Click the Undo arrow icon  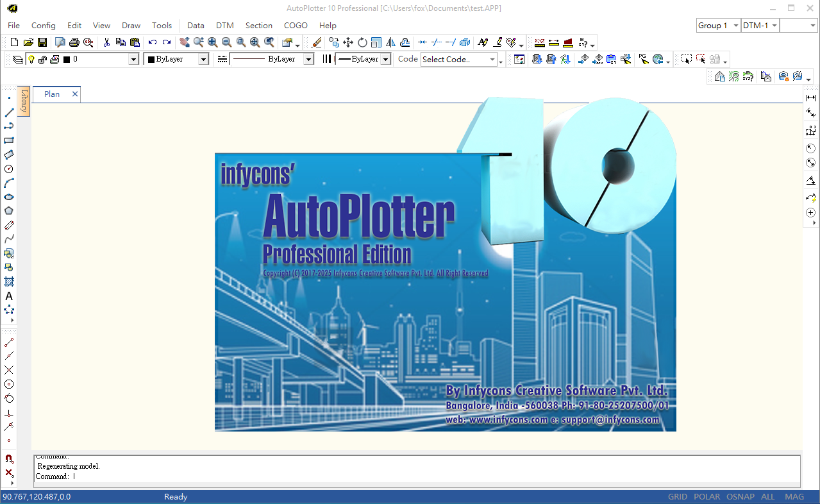[153, 42]
